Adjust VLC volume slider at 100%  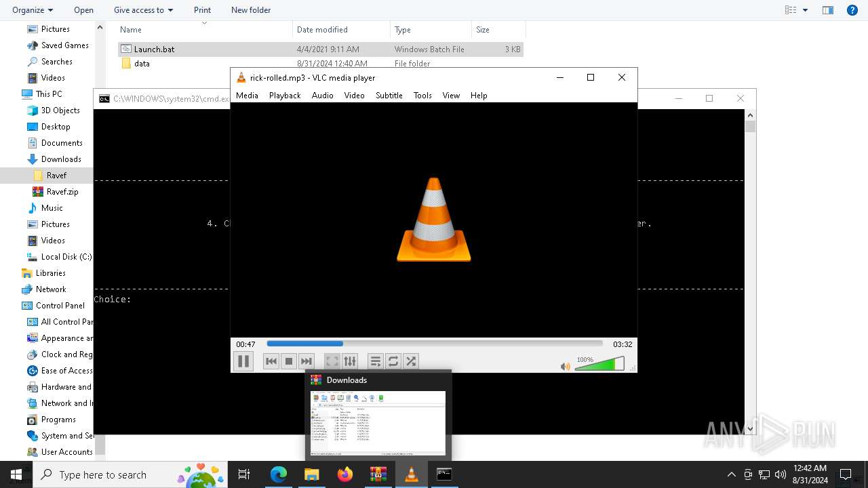coord(599,364)
